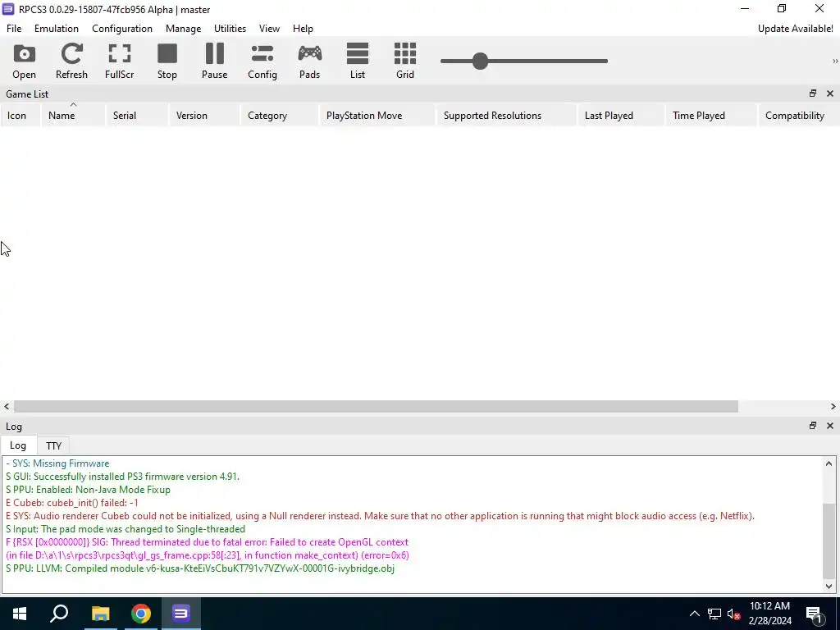Open the Windows Start menu
This screenshot has width=840, height=630.
(20, 614)
